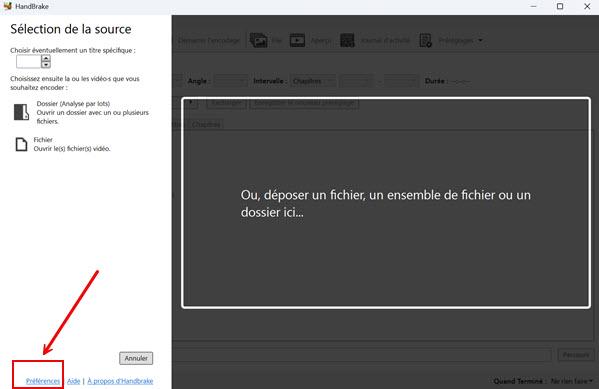Click the HandBrake logo in title bar
Viewport: 599px width, 389px height.
(8, 6)
